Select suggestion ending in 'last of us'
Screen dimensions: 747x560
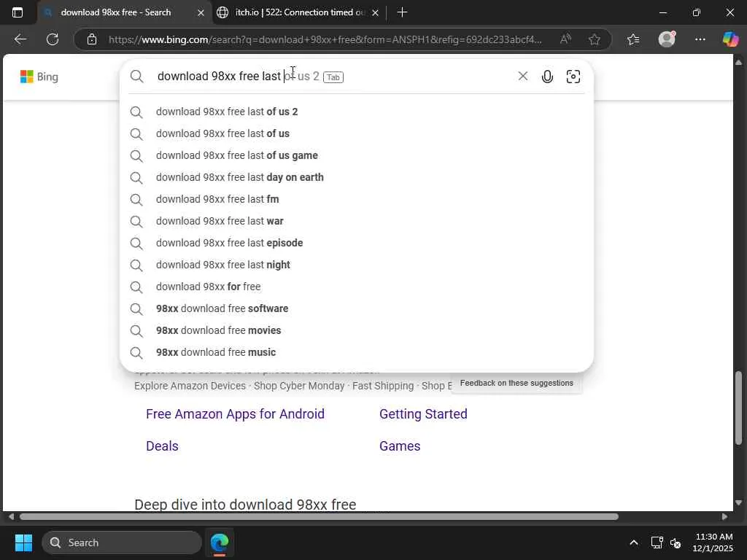tap(356, 133)
